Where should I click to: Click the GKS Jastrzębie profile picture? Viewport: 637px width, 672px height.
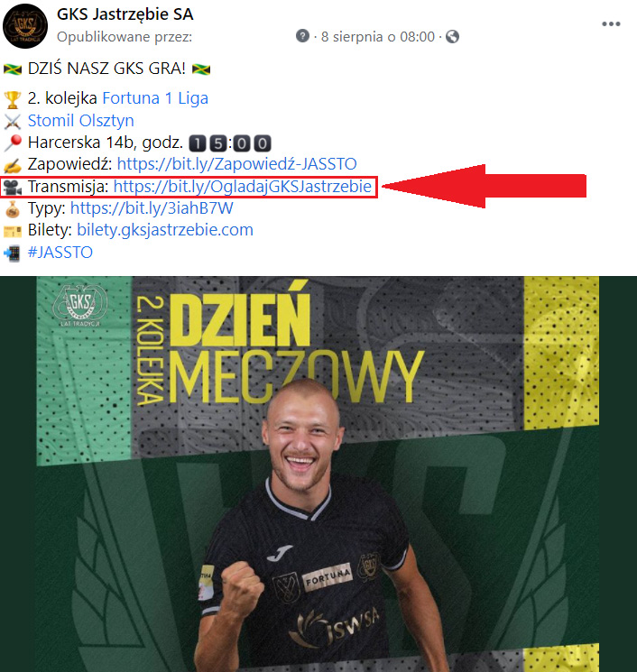[x=25, y=26]
